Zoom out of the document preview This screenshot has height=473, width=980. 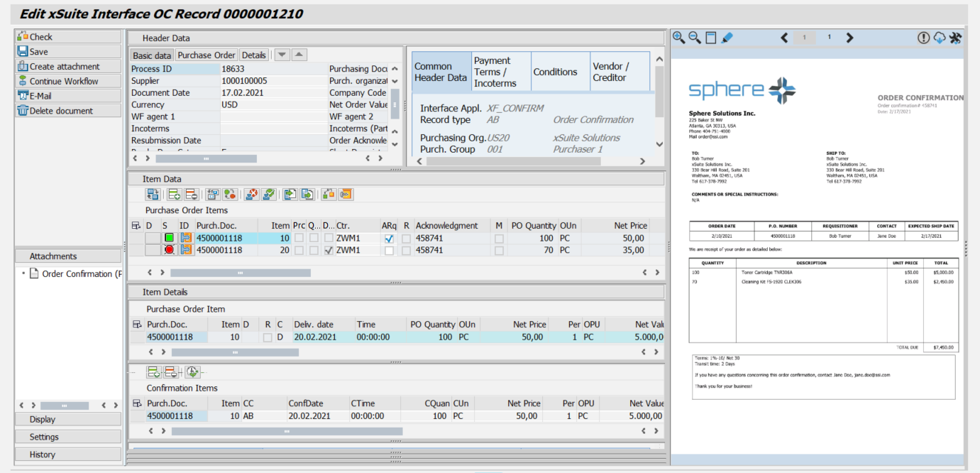click(x=695, y=37)
